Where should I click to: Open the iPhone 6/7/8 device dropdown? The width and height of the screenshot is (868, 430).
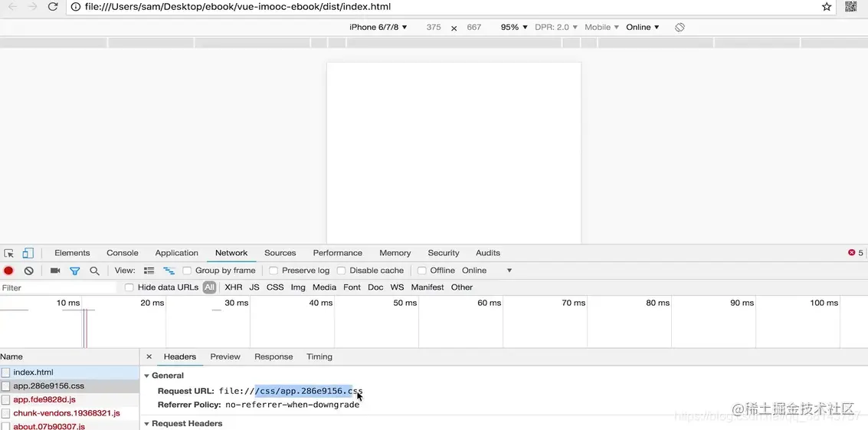click(378, 27)
